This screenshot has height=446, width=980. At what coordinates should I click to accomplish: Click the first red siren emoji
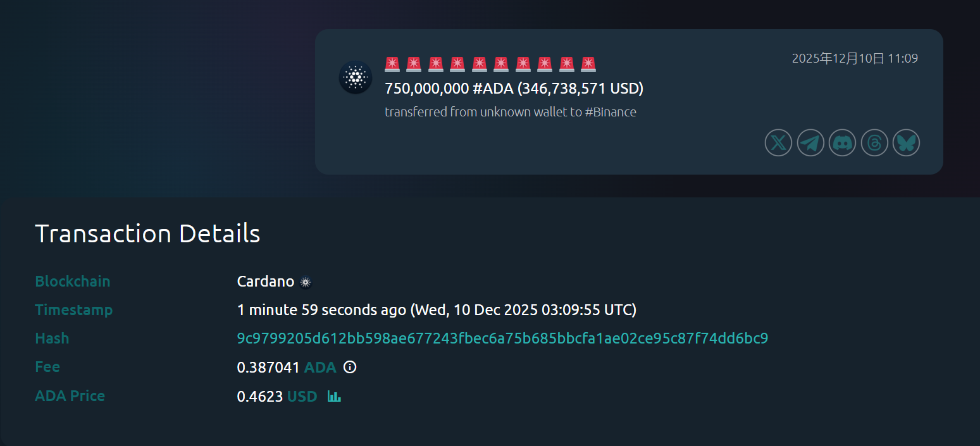392,65
